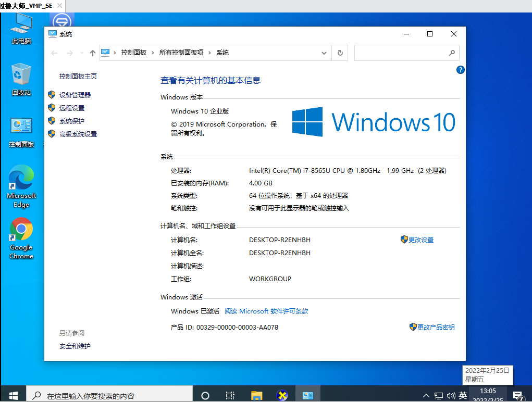The width and height of the screenshot is (532, 402).
Task: Expand address bar history dropdown
Action: coord(324,53)
